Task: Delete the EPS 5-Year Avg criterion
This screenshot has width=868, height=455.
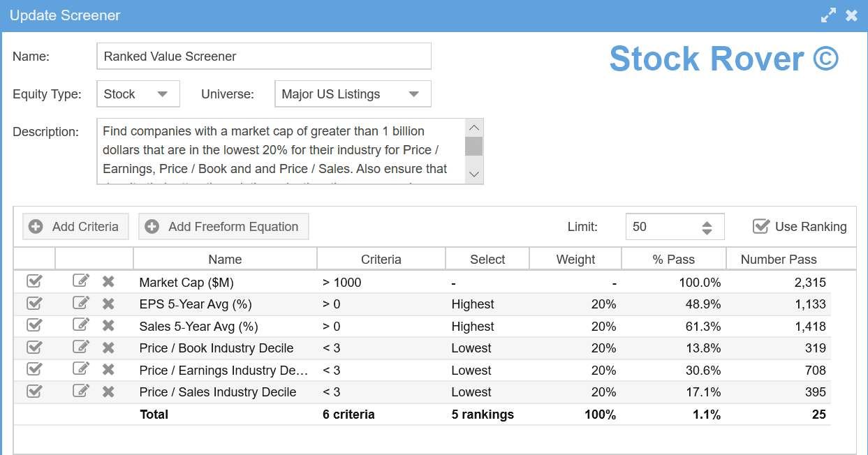Action: click(x=108, y=304)
